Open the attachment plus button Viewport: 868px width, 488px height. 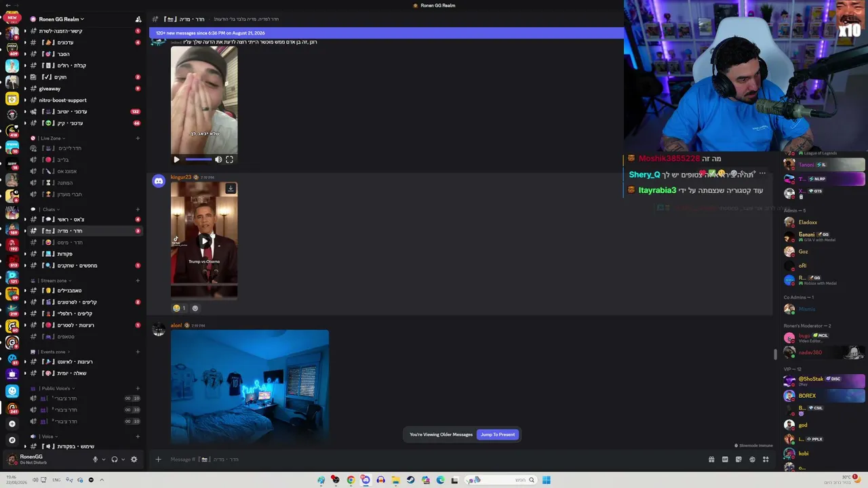[158, 460]
